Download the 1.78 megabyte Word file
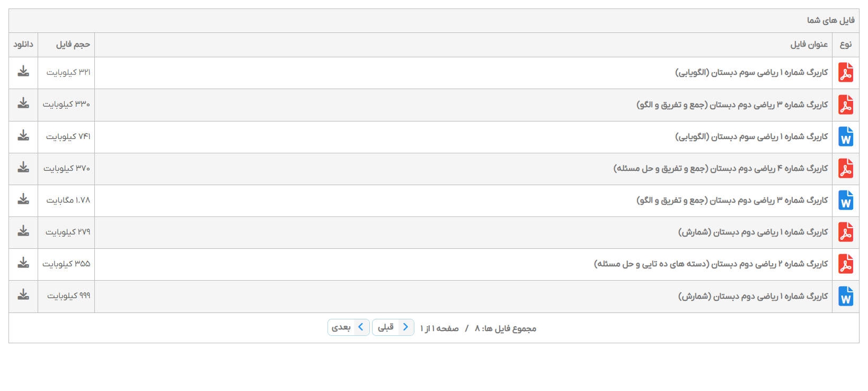This screenshot has height=391, width=868. (23, 199)
